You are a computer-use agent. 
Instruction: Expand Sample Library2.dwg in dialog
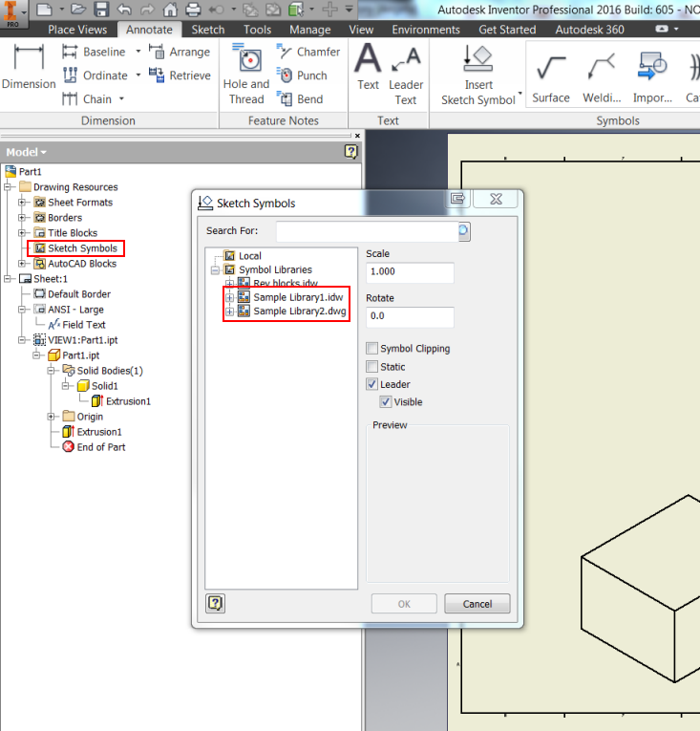(x=229, y=312)
